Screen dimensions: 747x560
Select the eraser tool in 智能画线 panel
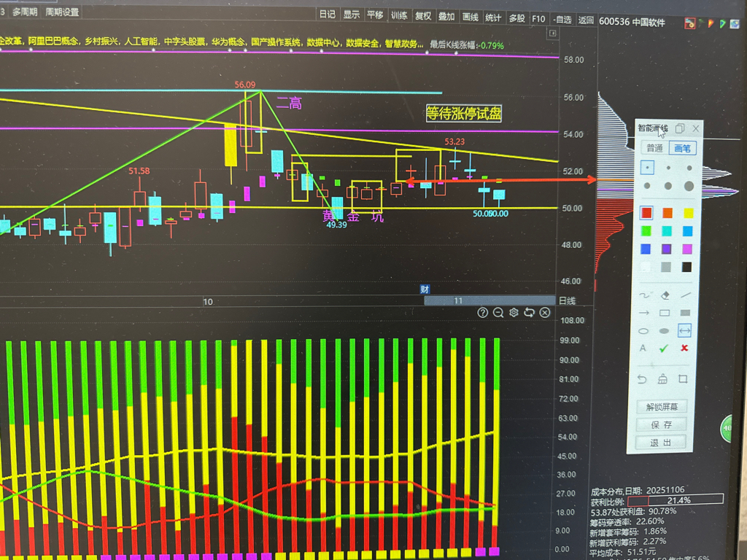(665, 295)
